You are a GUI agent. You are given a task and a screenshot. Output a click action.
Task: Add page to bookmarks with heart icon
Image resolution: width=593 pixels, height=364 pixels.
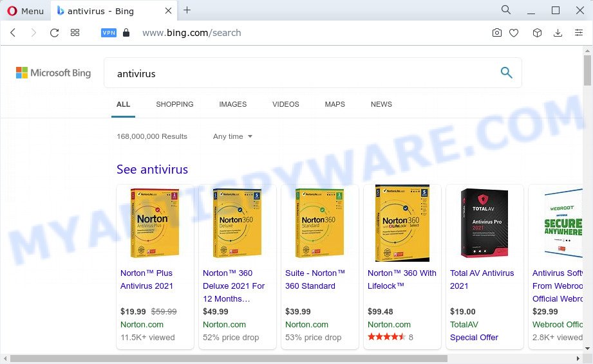(514, 33)
